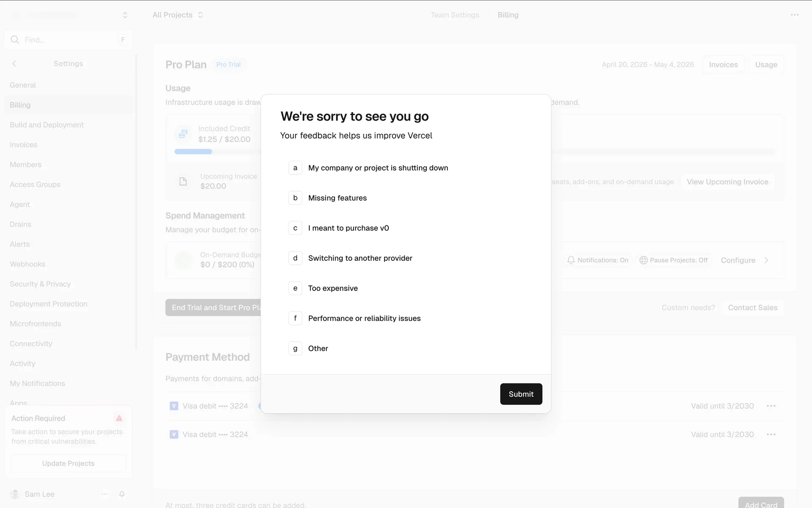Open the Invoices button in Pro Plan
The height and width of the screenshot is (508, 812).
(723, 65)
